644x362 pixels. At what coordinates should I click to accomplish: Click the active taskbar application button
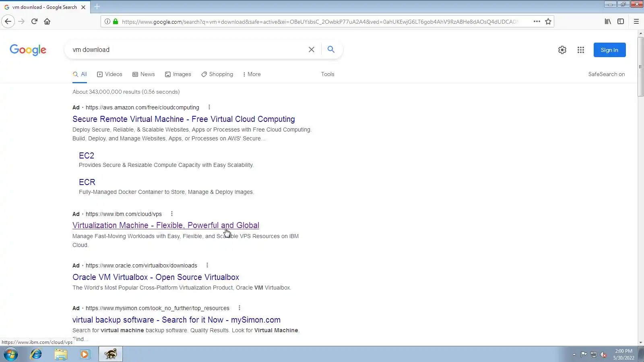111,354
